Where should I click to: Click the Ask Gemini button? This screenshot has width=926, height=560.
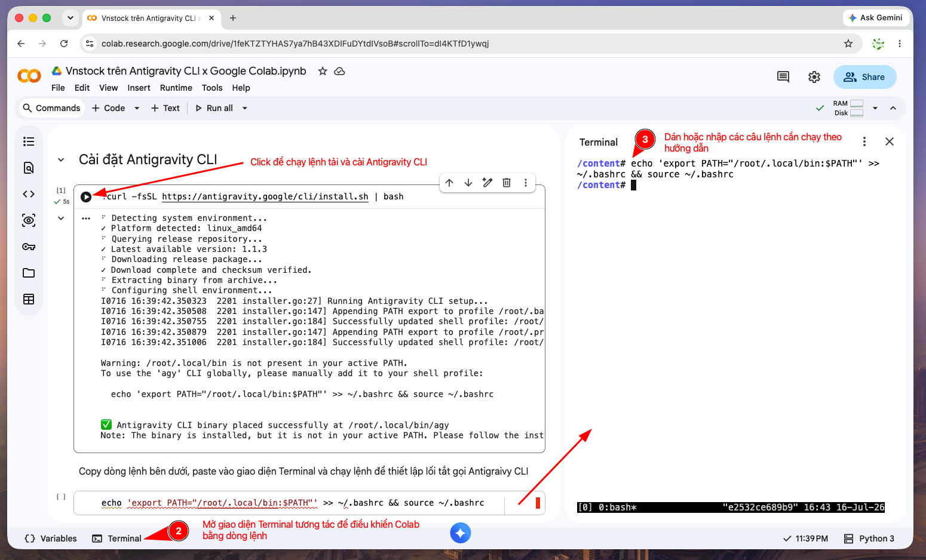pos(876,18)
